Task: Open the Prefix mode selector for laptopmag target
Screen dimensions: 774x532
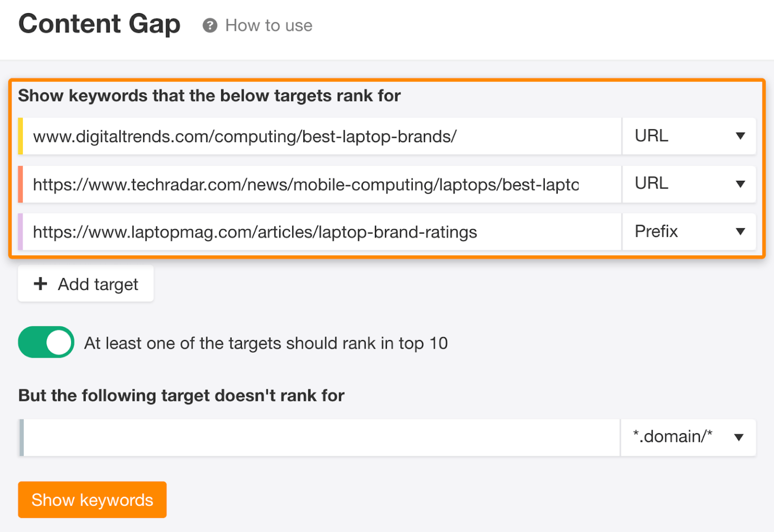Action: [x=689, y=232]
